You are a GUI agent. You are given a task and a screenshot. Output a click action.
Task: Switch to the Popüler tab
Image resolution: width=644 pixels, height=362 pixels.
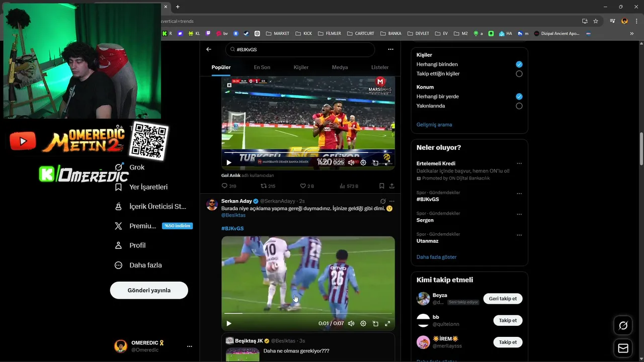click(x=221, y=67)
